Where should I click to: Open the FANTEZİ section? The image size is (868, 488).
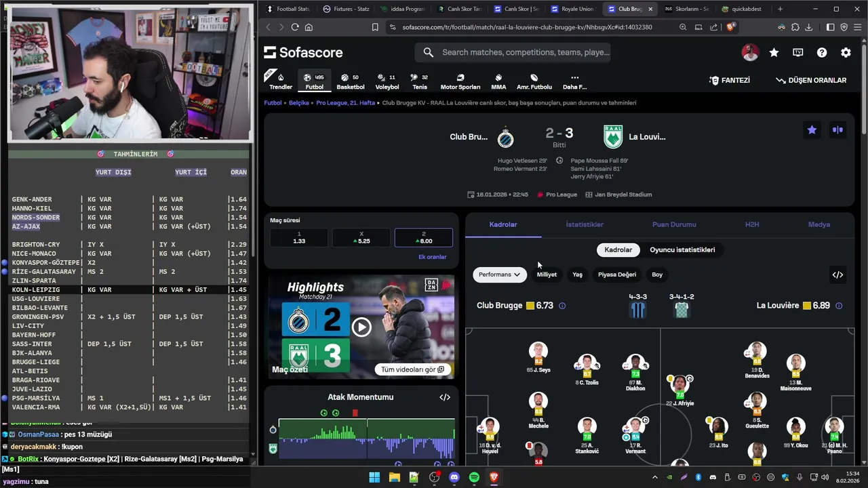tap(730, 80)
